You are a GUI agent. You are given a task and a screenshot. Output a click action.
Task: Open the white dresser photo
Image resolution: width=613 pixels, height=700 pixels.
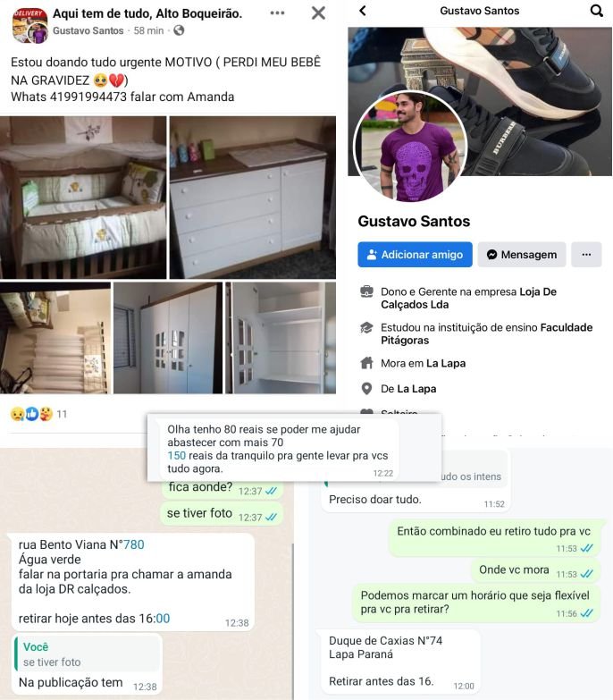(x=253, y=198)
